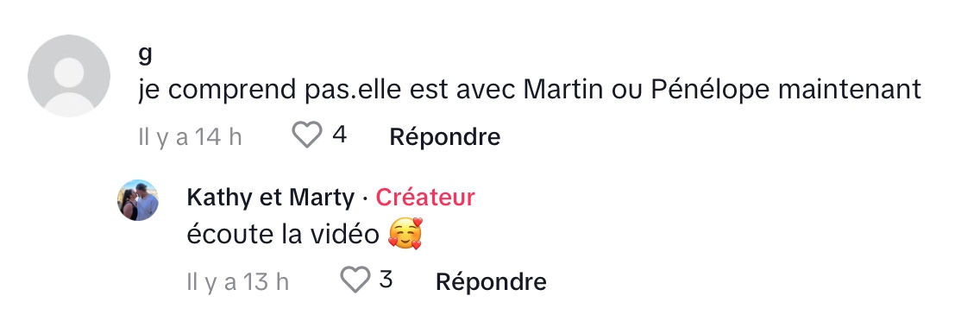Click the smiling face with hearts emoji
This screenshot has height=321, width=980.
(x=405, y=234)
